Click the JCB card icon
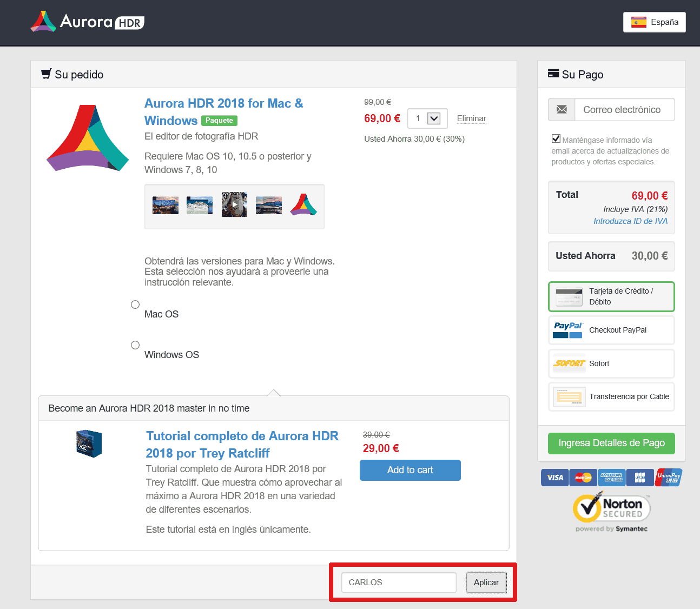700x609 pixels. 640,478
